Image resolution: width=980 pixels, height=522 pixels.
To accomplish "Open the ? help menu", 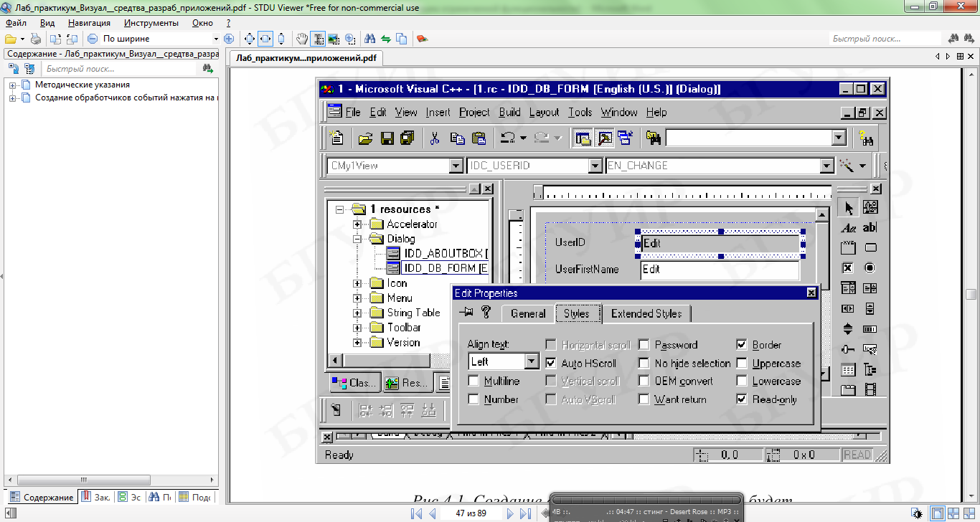I will (228, 23).
